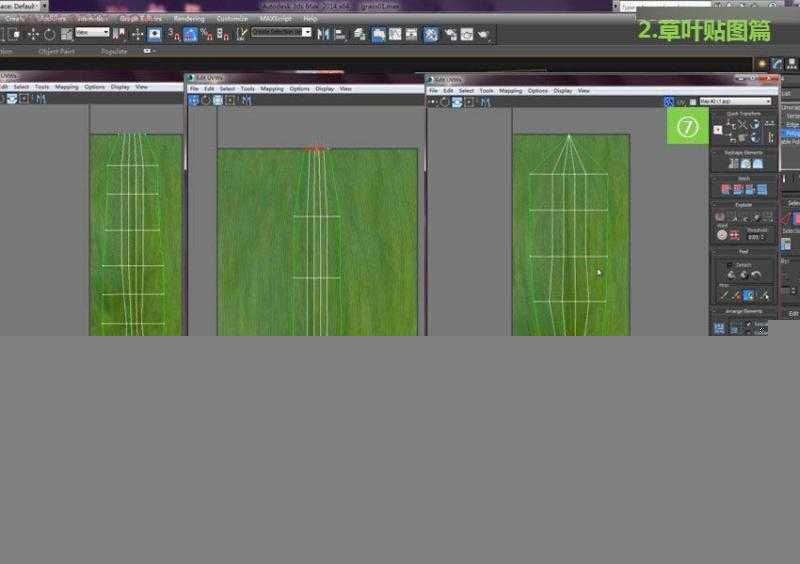This screenshot has height=564, width=800.
Task: Click the Mirror tool in main toolbar
Action: pos(323,34)
